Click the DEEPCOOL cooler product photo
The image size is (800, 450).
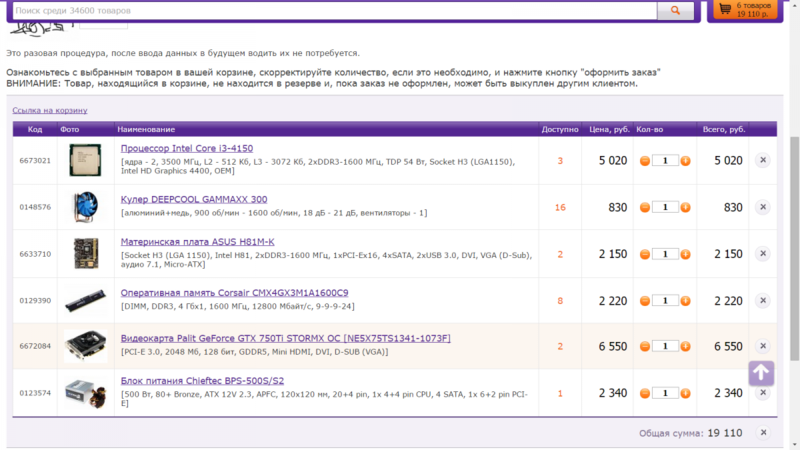pyautogui.click(x=86, y=207)
